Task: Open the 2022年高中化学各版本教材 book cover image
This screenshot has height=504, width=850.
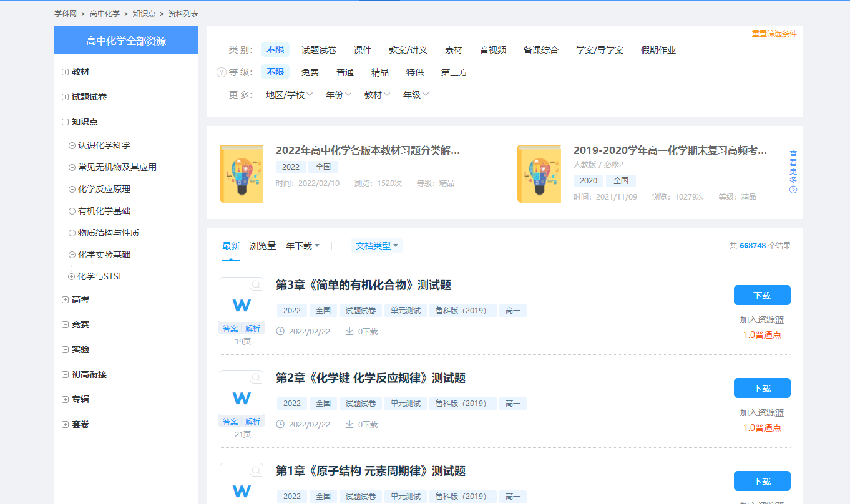Action: click(x=242, y=174)
